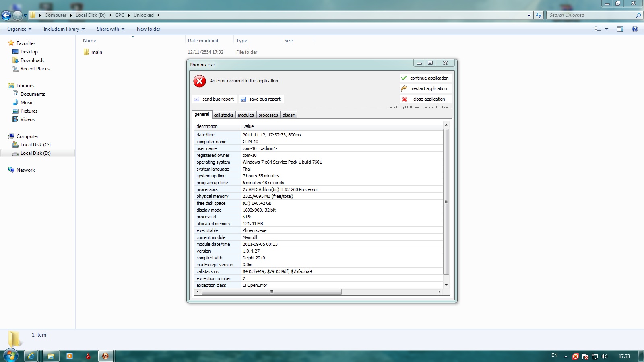The image size is (644, 362).
Task: Switch to the general tab
Action: tap(202, 114)
